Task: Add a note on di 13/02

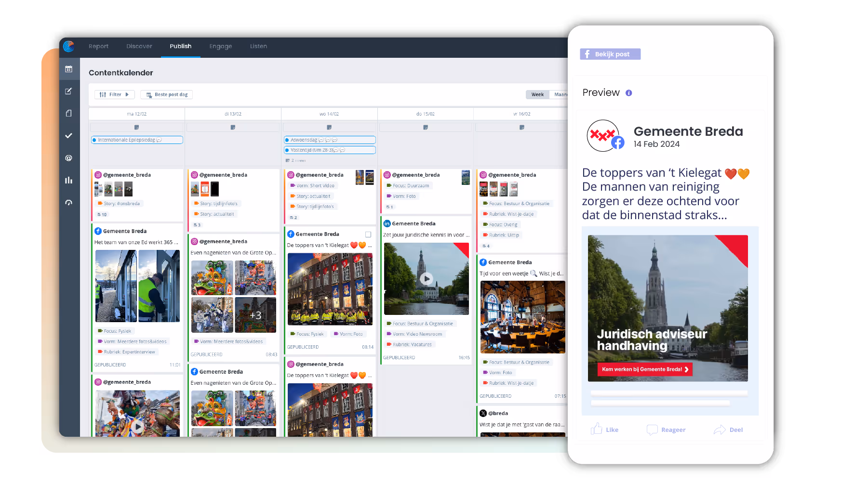Action: (x=233, y=128)
